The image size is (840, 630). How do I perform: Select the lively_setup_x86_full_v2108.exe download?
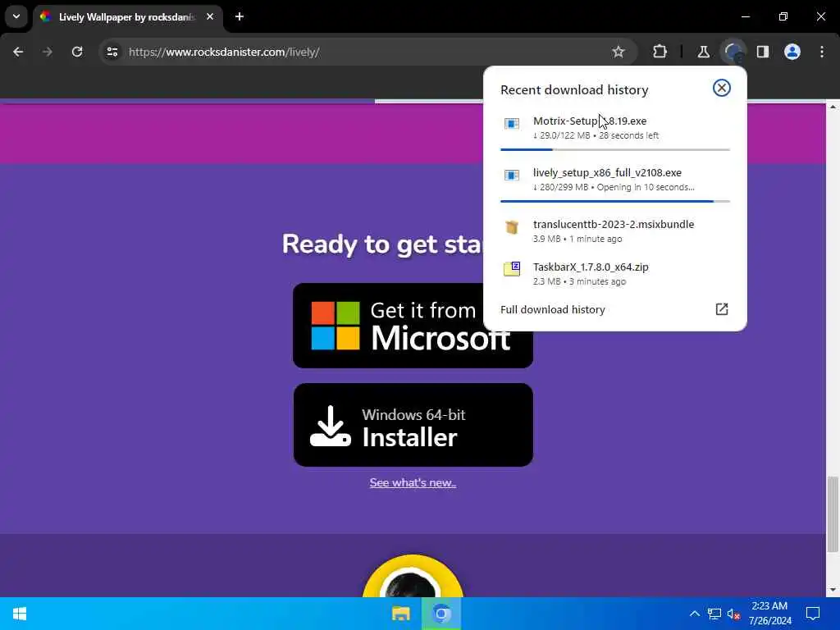tap(615, 180)
